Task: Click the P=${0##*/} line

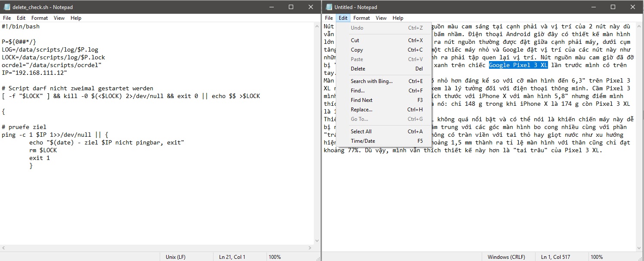Action: coord(19,42)
